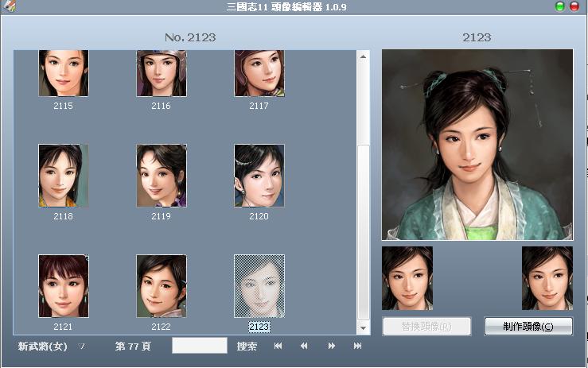Select portrait thumbnail 2119
Image resolution: width=588 pixels, height=368 pixels.
coord(162,176)
